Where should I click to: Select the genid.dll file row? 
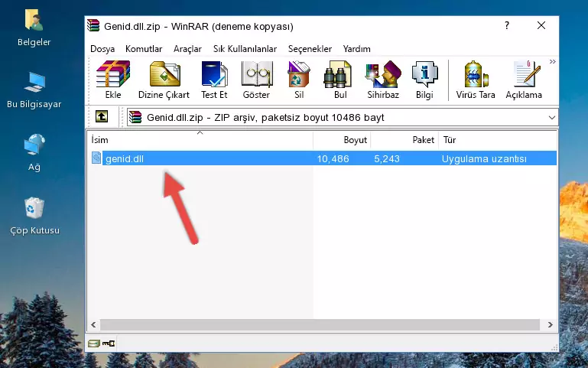[x=323, y=158]
